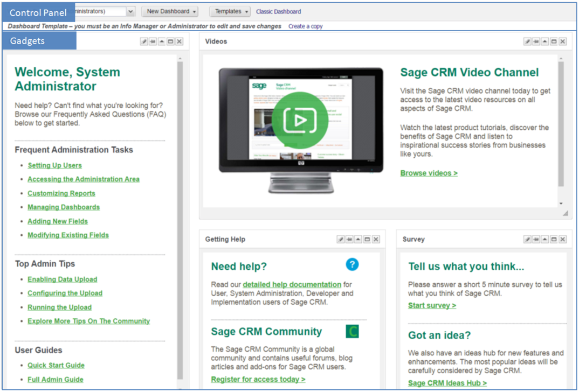
Task: Collapse the Videos gadget with its up arrow
Action: (x=545, y=41)
